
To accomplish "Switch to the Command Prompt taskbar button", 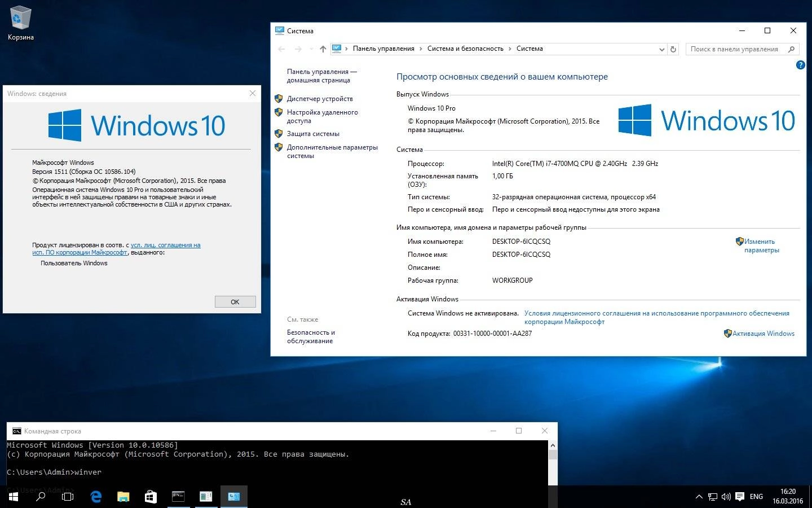I will click(178, 497).
